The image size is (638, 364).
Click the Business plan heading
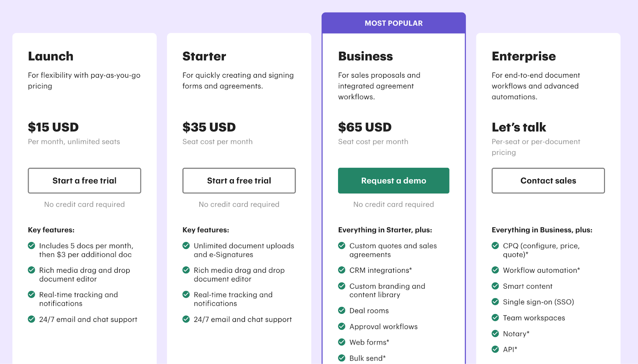point(365,56)
